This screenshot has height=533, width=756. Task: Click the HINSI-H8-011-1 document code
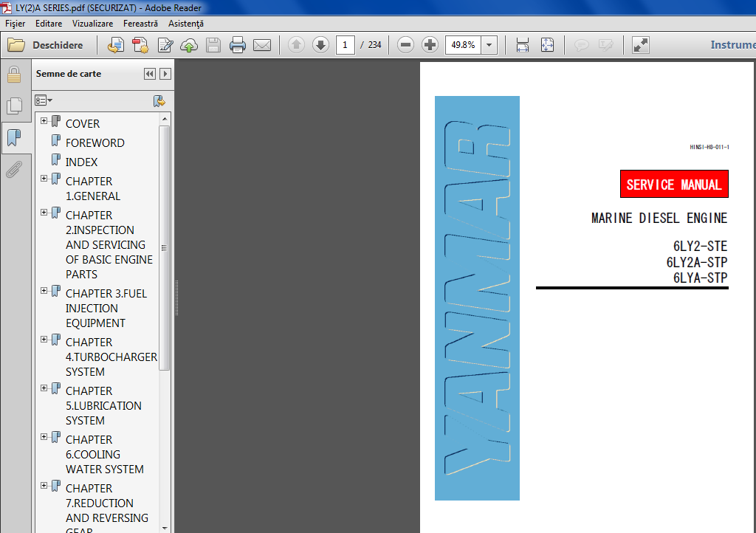tap(709, 147)
